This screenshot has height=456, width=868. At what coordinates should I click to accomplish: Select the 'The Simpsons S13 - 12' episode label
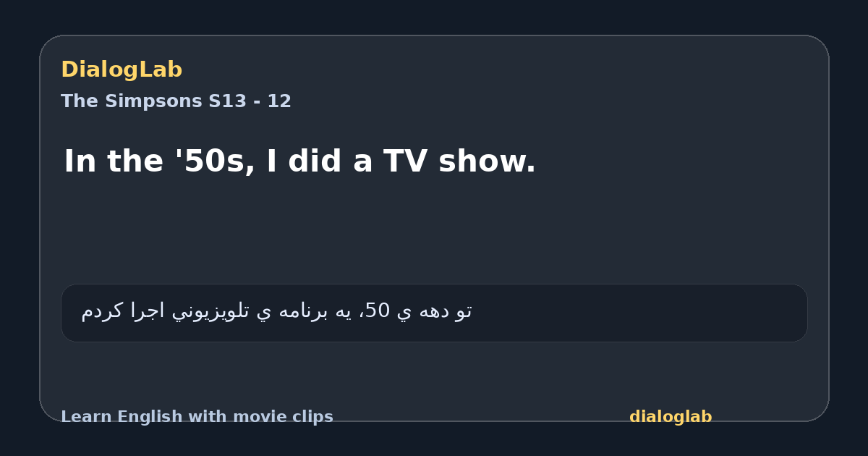176,101
